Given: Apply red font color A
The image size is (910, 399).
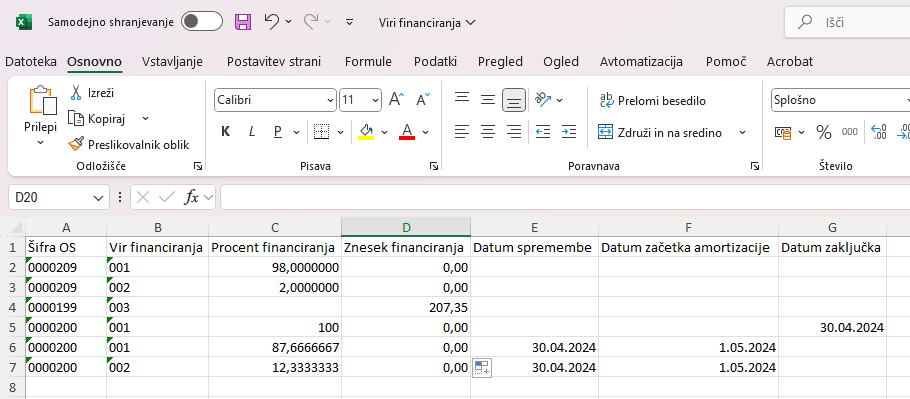Looking at the screenshot, I should click(407, 132).
